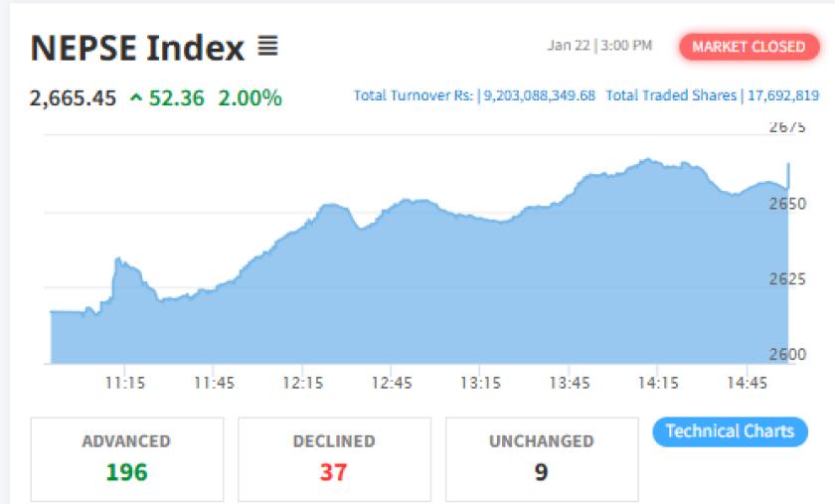Click the 2.00% percentage change
The width and height of the screenshot is (835, 504).
(251, 97)
